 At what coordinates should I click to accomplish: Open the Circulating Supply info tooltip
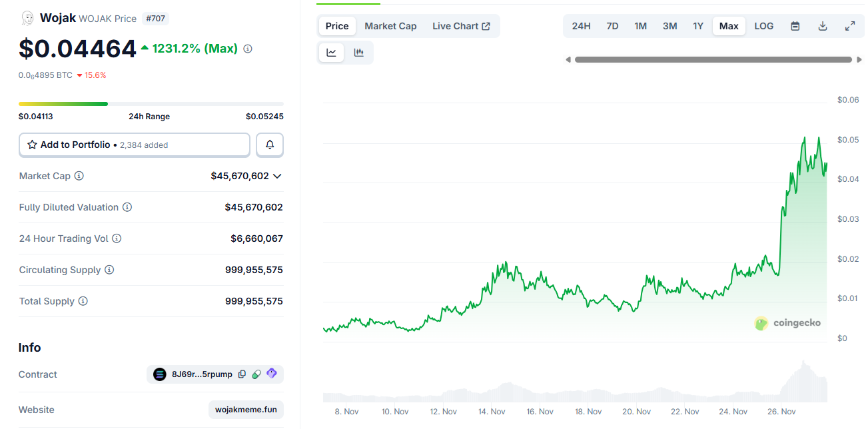point(108,269)
